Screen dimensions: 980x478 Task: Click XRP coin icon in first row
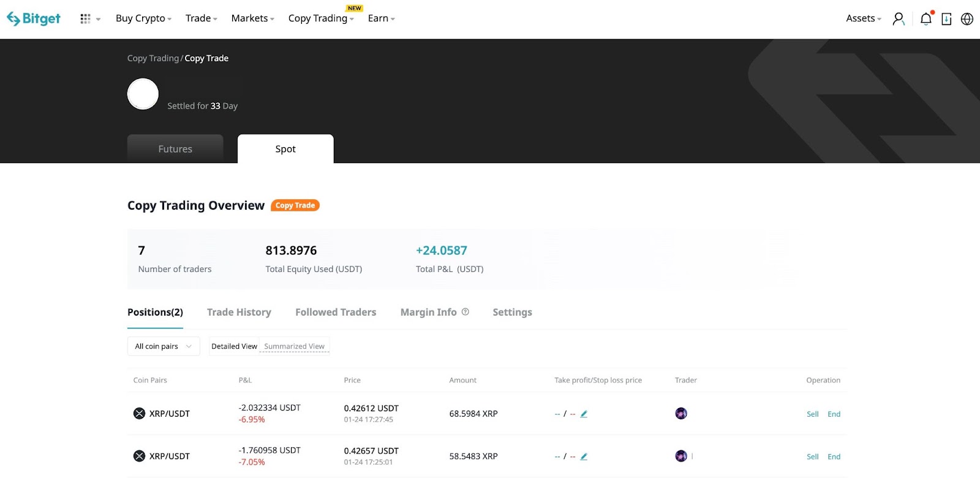[139, 414]
